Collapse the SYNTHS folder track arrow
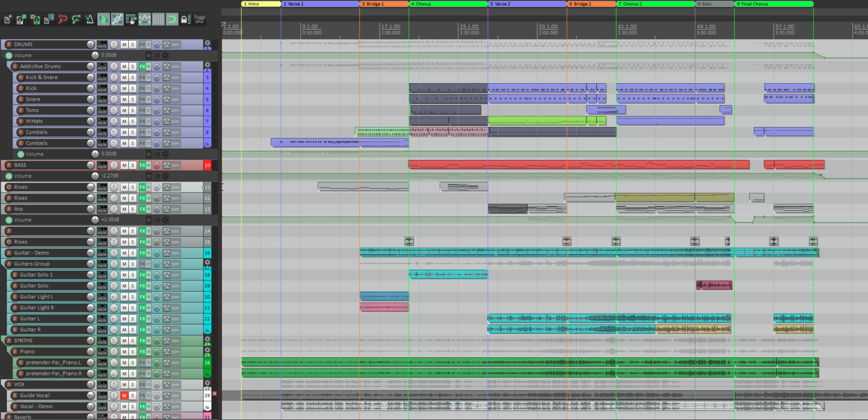 point(207,339)
